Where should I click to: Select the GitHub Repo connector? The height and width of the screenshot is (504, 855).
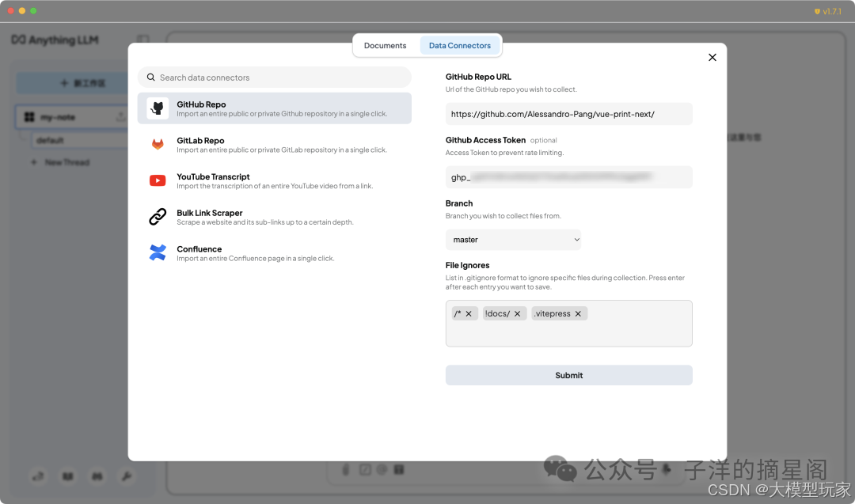pos(274,108)
